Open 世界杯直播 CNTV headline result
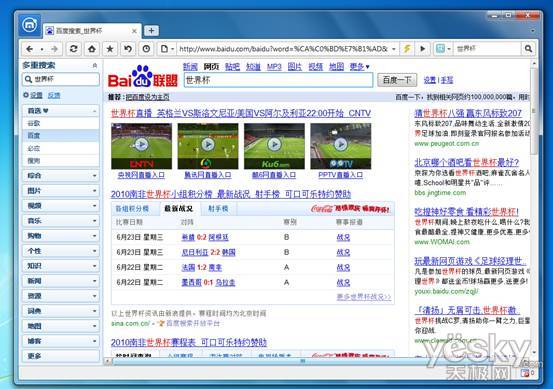 click(241, 113)
